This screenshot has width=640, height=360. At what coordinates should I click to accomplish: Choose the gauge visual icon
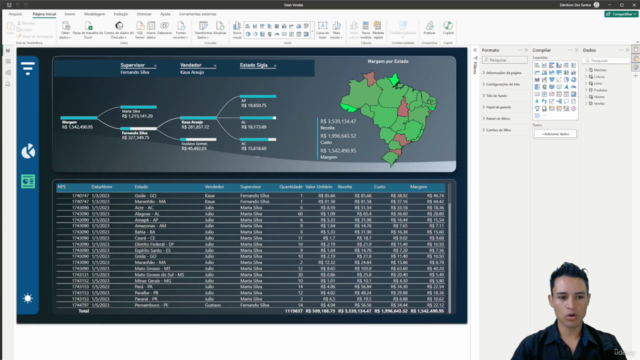point(574,87)
